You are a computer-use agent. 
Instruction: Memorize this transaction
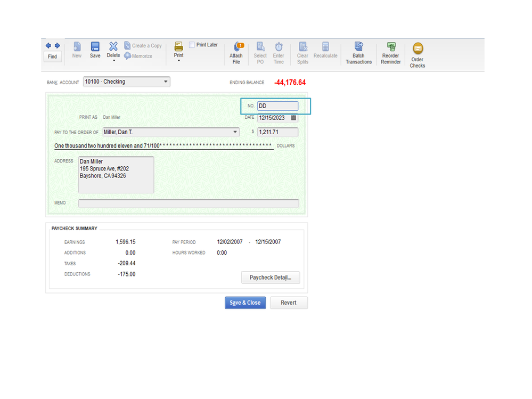(138, 56)
